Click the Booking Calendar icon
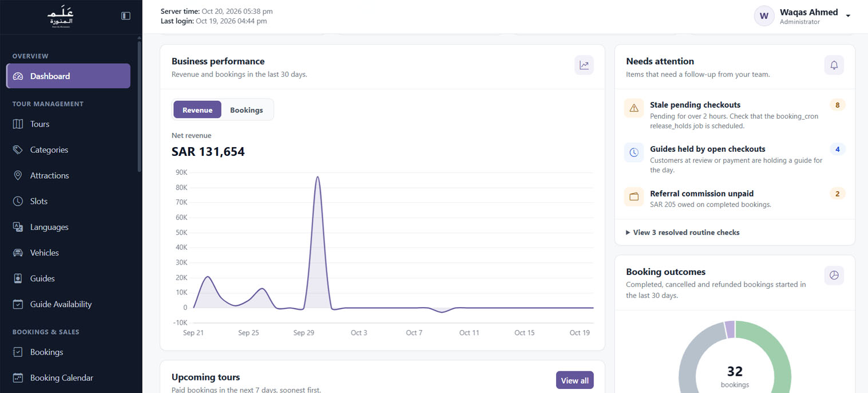Screen dimensions: 868x393 pyautogui.click(x=18, y=378)
